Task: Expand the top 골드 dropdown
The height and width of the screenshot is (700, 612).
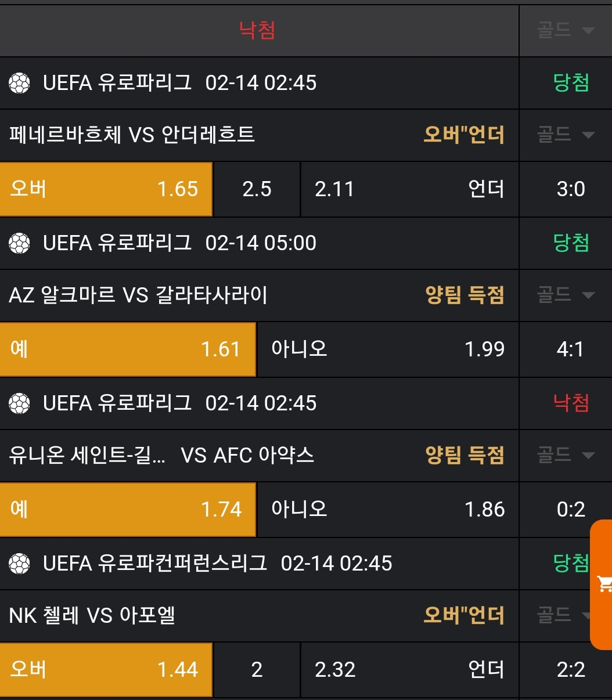Action: [566, 30]
